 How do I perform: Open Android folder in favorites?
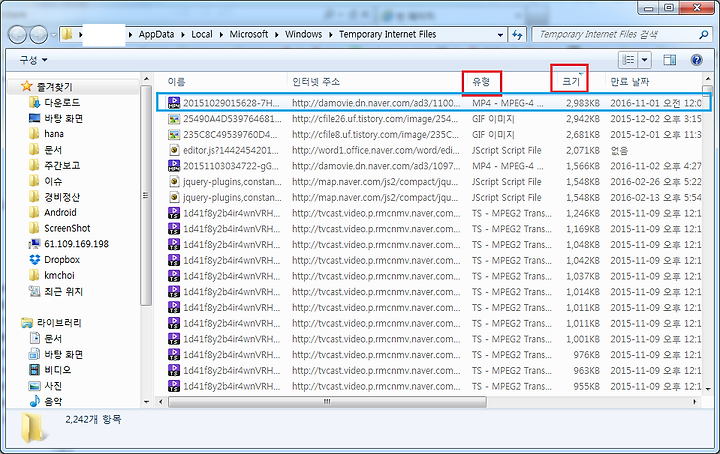[52, 213]
